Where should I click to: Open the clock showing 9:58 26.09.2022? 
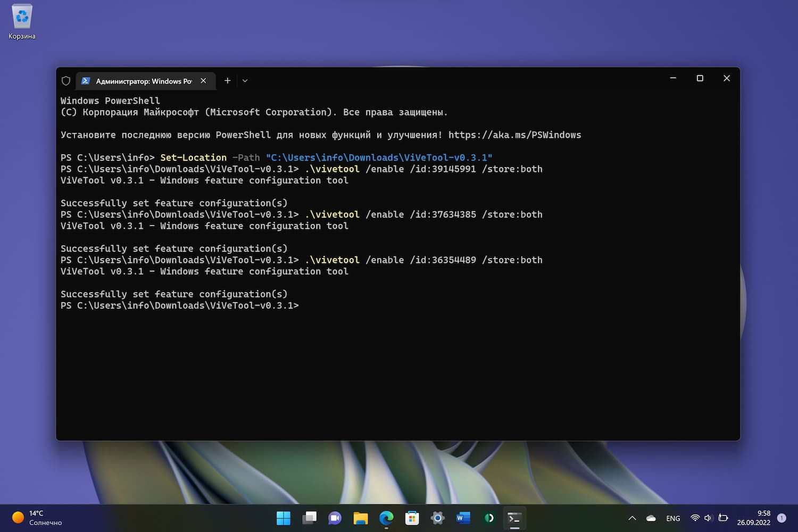(x=754, y=518)
